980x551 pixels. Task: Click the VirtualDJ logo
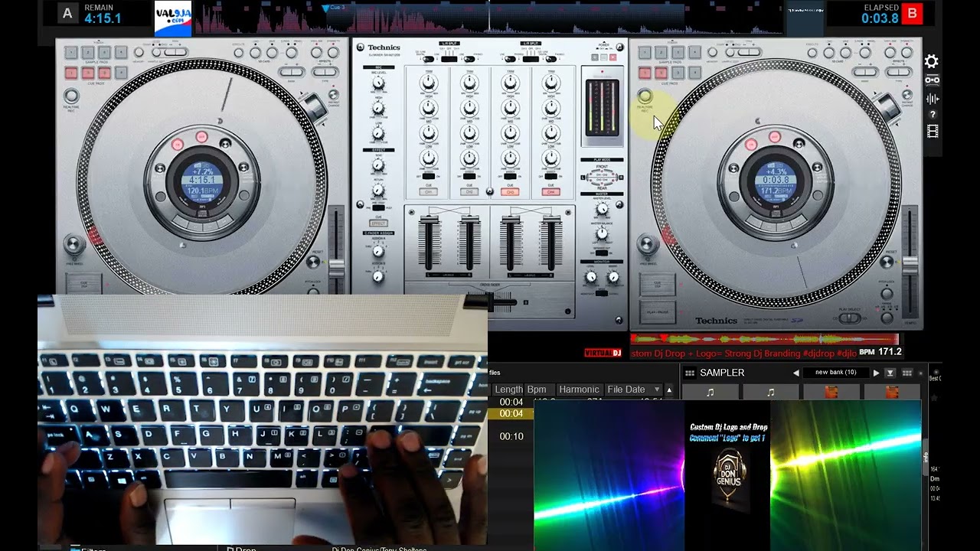(603, 353)
